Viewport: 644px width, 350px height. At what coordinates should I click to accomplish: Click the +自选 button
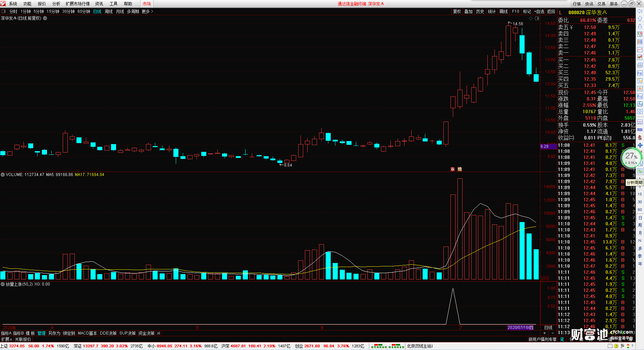point(539,11)
